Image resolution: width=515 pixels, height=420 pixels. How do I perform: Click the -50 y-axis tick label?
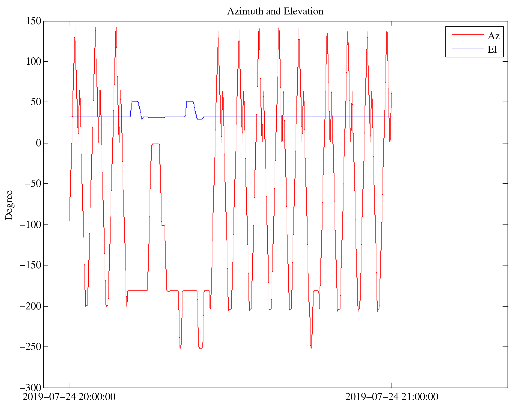33,184
